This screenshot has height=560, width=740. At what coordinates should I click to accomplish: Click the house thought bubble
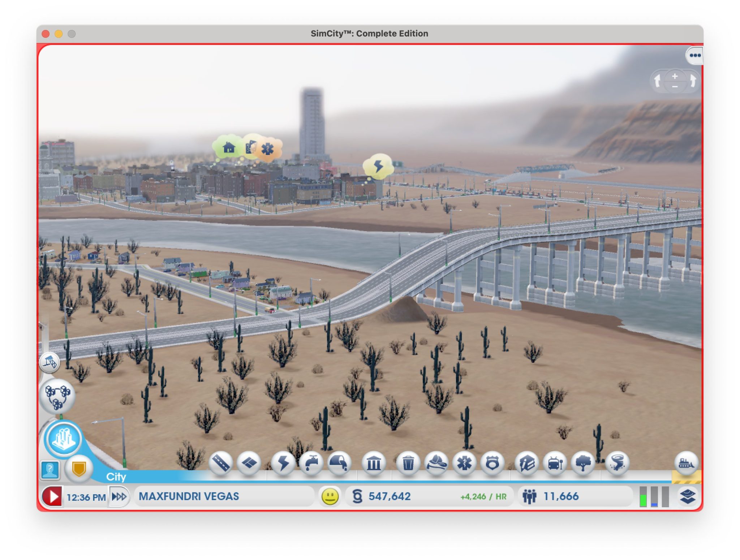coord(228,147)
